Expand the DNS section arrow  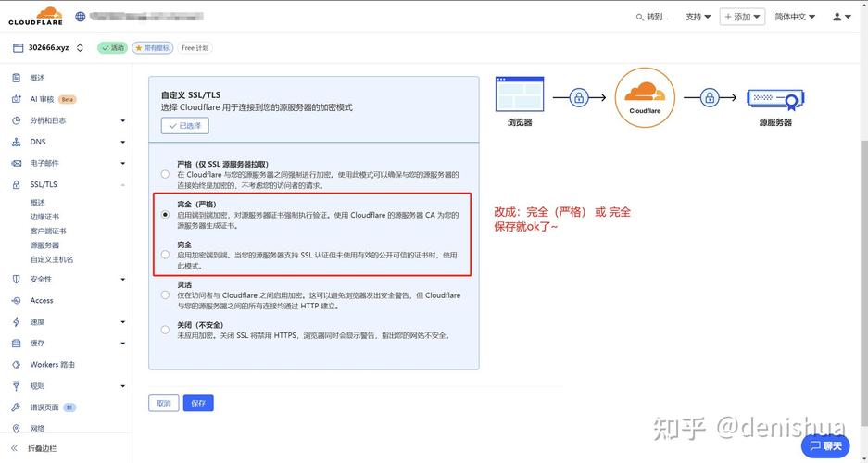click(123, 143)
